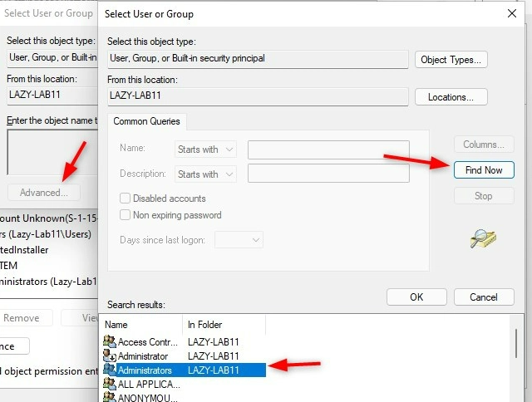The width and height of the screenshot is (532, 402).
Task: Select 'Users (Lazy-Lab11\Users)' entry in background window
Action: 46,234
